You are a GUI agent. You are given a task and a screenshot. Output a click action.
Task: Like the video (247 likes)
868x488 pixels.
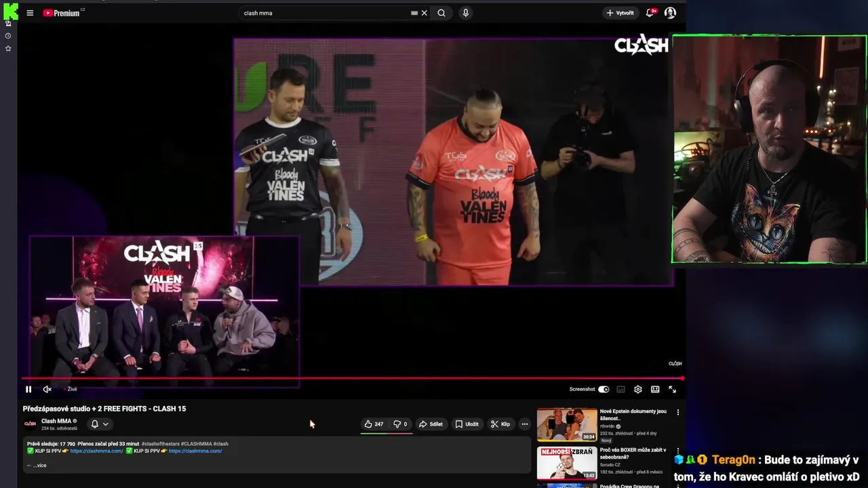tap(374, 424)
